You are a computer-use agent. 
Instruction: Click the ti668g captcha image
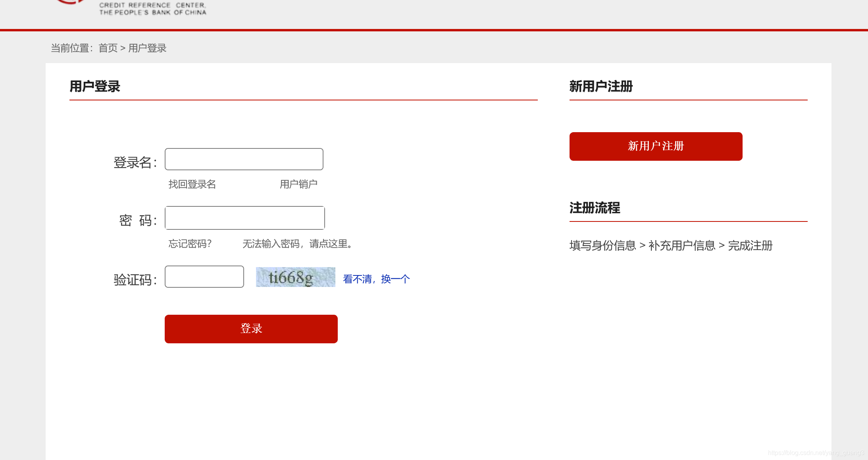(295, 277)
